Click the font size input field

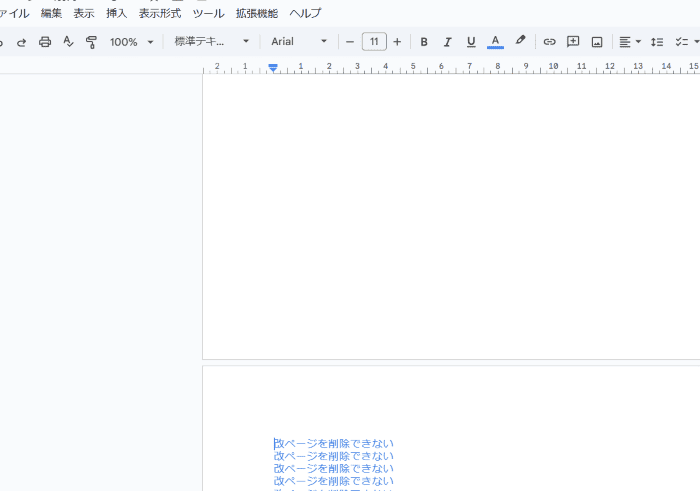click(x=374, y=42)
